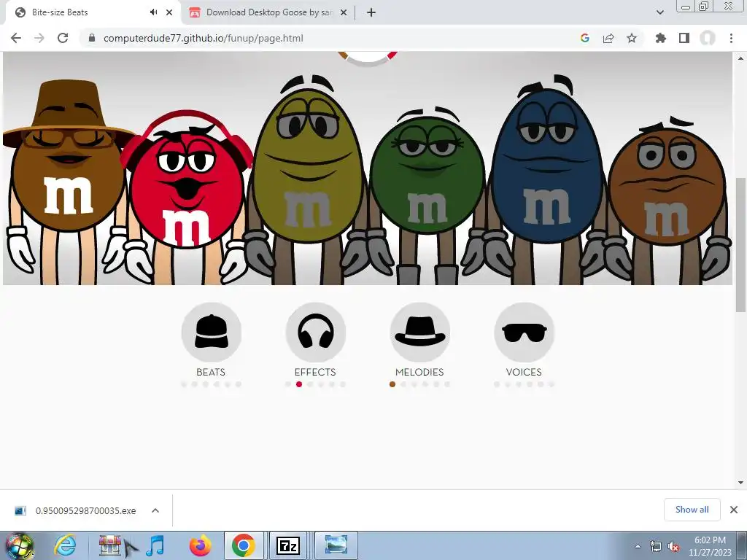747x560 pixels.
Task: Click the scrollbar up arrow
Action: (740, 58)
